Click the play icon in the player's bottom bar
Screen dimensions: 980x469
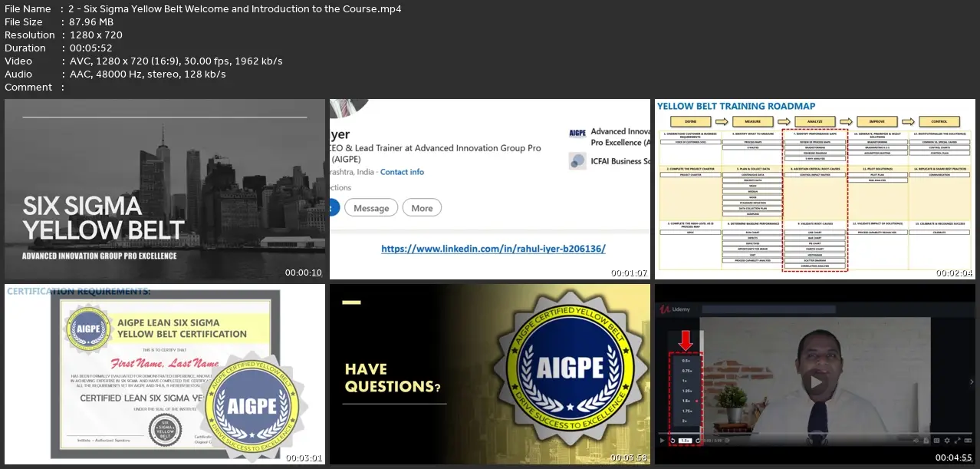(663, 441)
